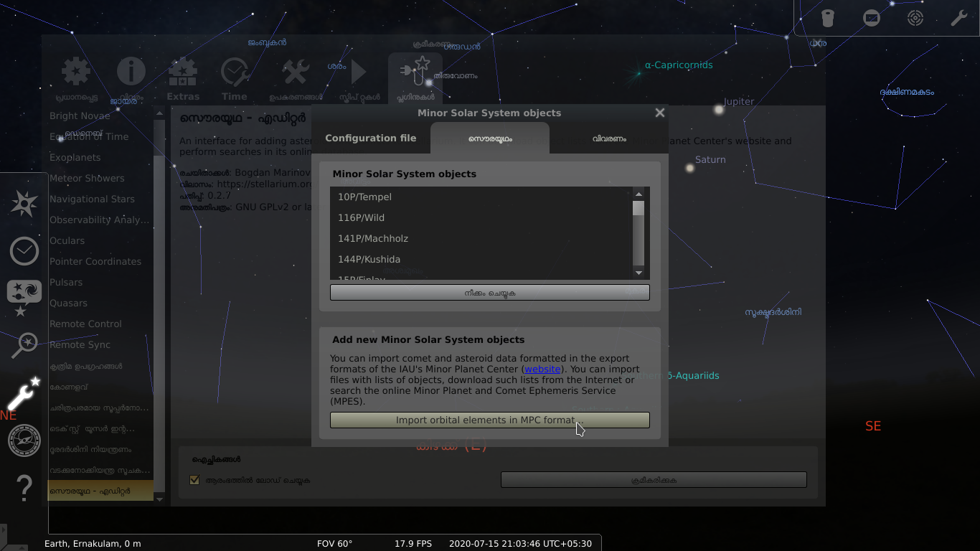Open the Information tab icon
980x551 pixels.
131,79
